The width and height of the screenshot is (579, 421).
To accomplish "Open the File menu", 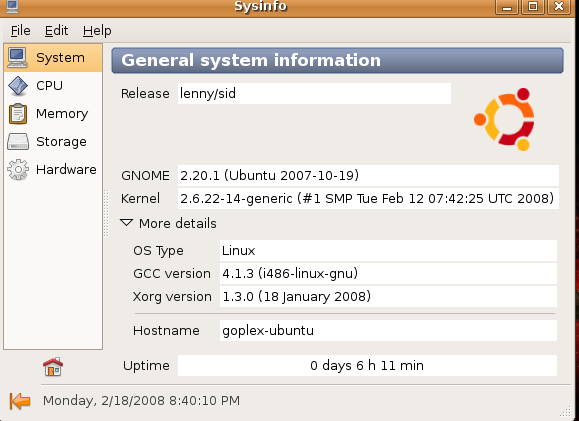I will click(20, 31).
